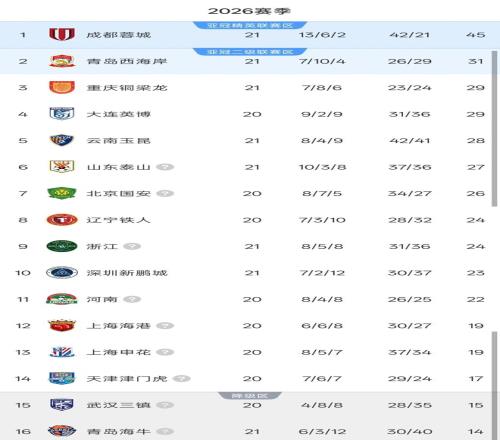Open the 河南 team name link

(x=102, y=299)
